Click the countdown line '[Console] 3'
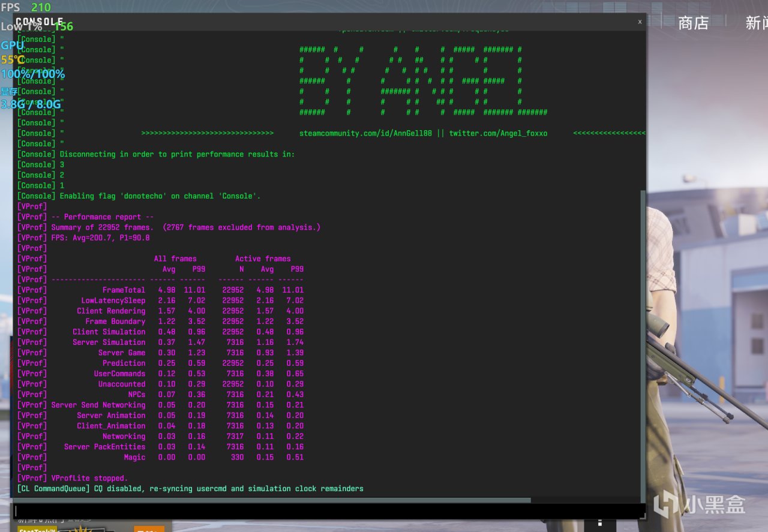 [41, 164]
